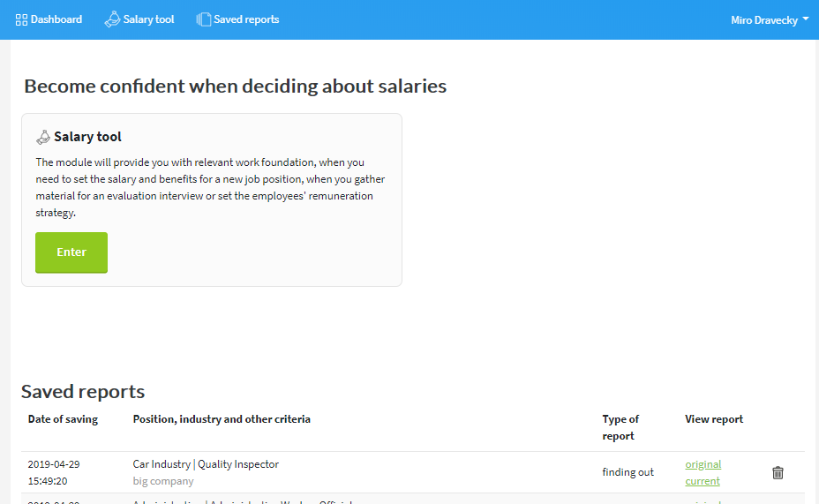Open the Salary tool navigation item
This screenshot has height=504, width=819.
click(139, 19)
